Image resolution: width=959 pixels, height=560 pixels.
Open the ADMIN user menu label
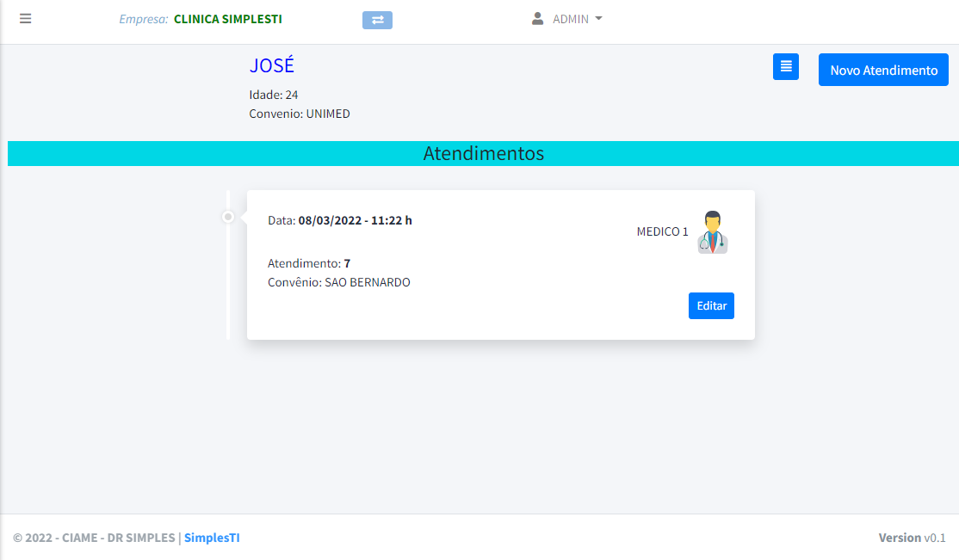point(570,19)
